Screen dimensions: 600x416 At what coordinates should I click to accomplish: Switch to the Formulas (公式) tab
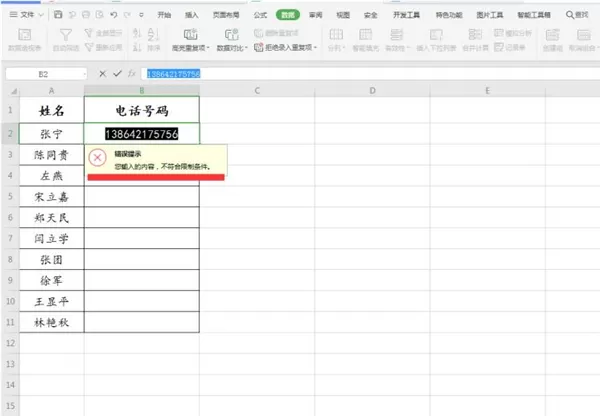[260, 15]
